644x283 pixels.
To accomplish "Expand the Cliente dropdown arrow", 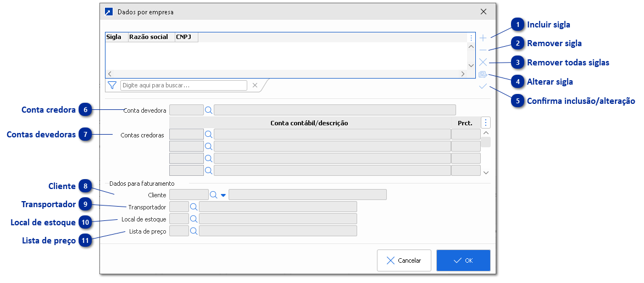I will point(223,195).
